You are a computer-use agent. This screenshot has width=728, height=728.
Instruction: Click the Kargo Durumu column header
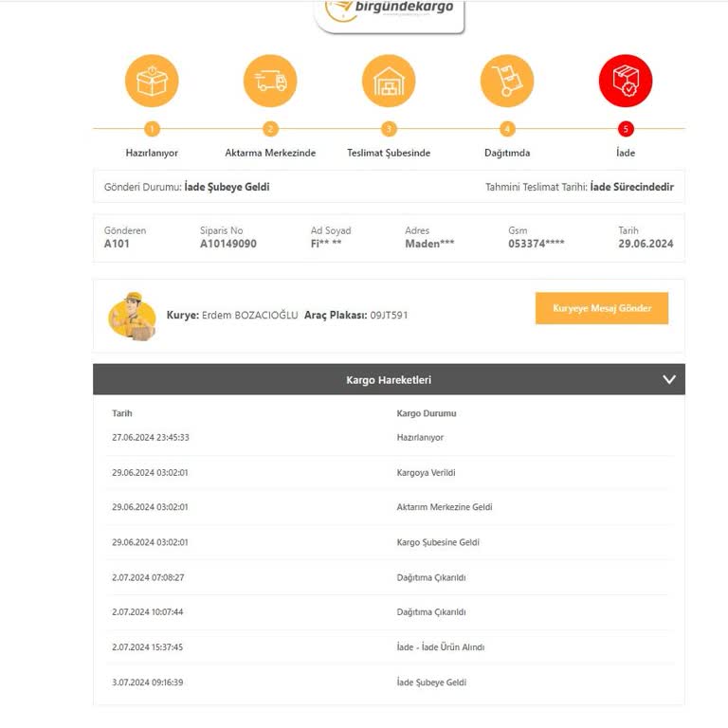tap(426, 413)
